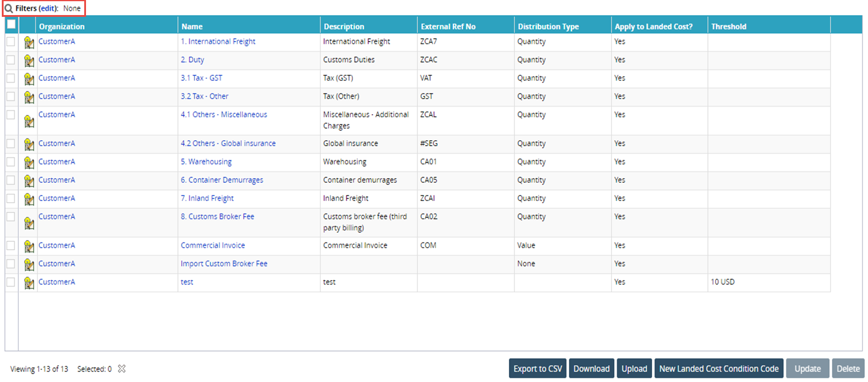Click the row icon for the test entry
Viewport: 868px width, 382px height.
pos(28,283)
